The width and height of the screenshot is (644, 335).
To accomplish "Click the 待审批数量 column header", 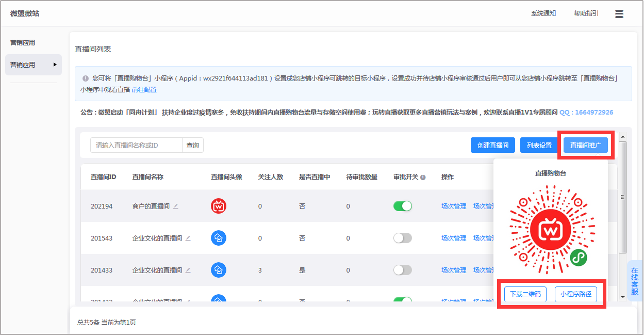I will click(x=362, y=177).
